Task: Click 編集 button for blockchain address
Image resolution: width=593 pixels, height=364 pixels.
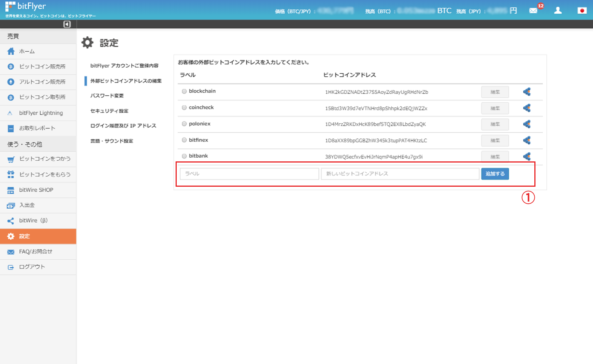Action: coord(495,92)
